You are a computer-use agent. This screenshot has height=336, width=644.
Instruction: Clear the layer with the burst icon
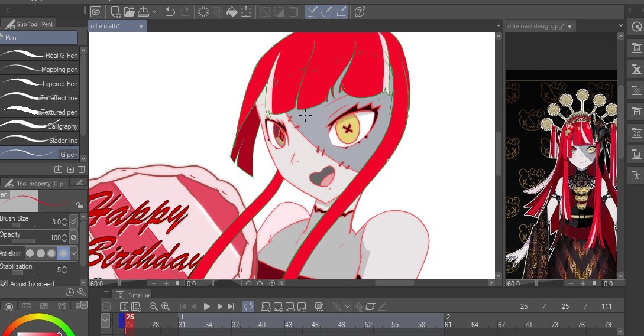tap(203, 12)
